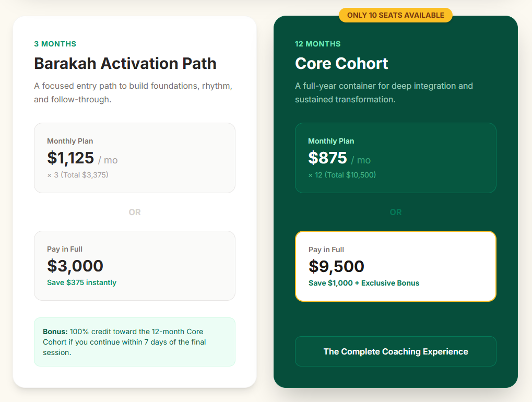Click the Barakah path description text
This screenshot has height=402, width=532.
tap(133, 92)
